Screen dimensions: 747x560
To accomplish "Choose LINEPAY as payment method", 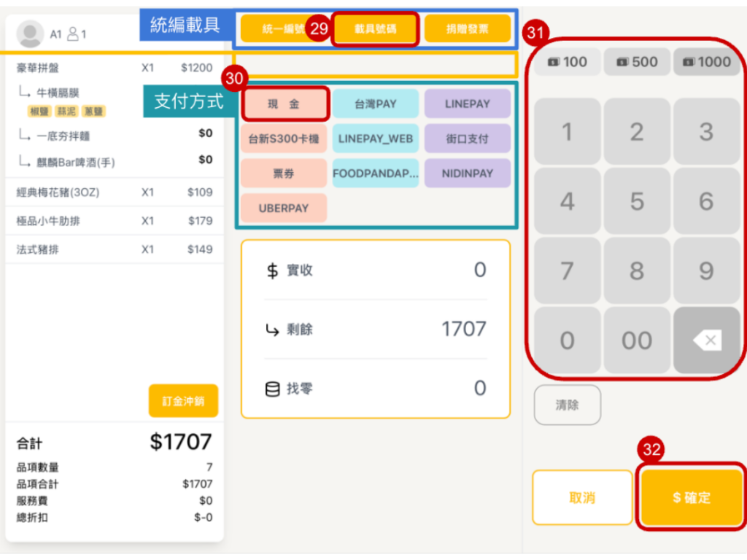I will coord(468,104).
